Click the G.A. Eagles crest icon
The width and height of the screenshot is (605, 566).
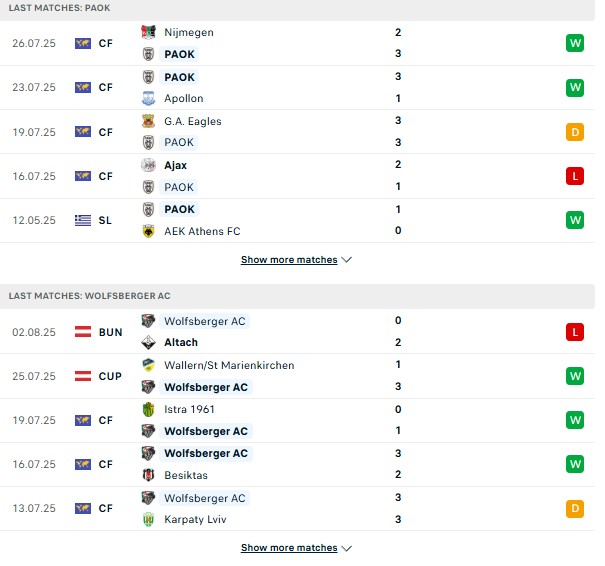(x=148, y=121)
